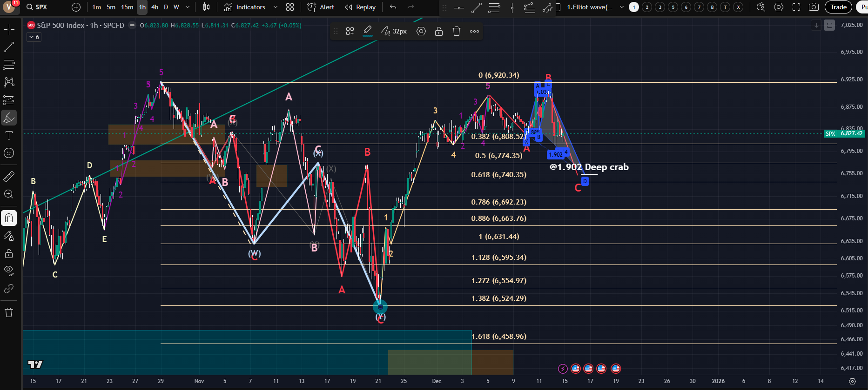The image size is (868, 390).
Task: Toggle lock all drawings padlock
Action: [x=9, y=253]
